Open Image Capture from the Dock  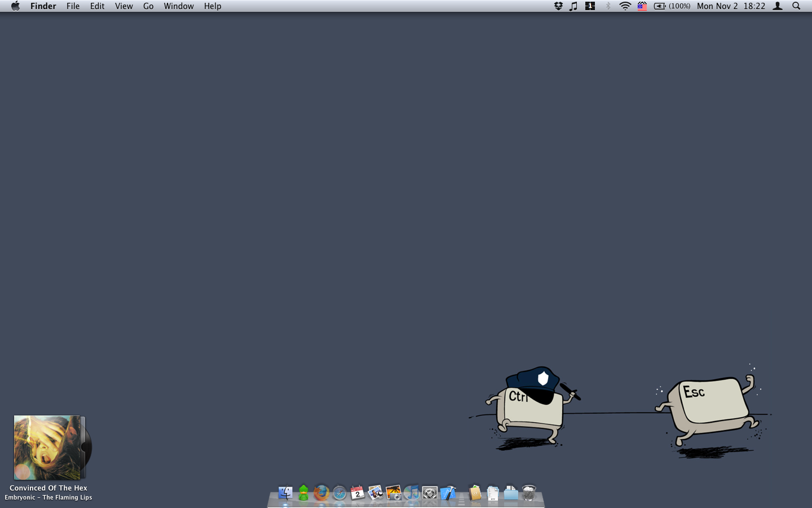[x=394, y=493]
